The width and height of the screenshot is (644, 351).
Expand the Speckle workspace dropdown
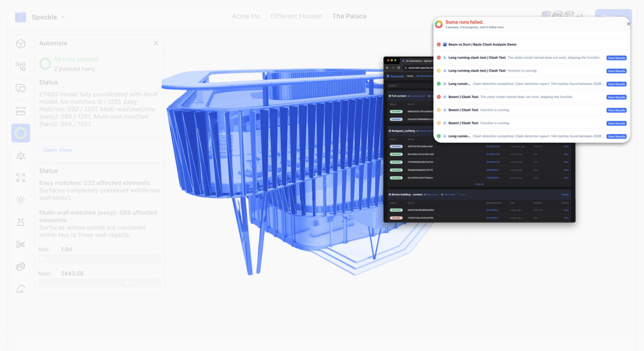63,17
